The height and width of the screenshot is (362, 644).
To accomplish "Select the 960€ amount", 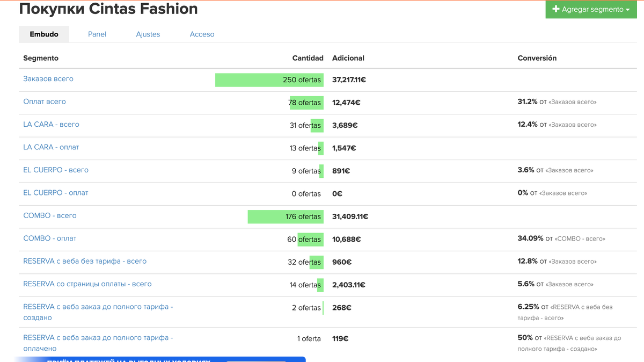I will click(x=342, y=263).
